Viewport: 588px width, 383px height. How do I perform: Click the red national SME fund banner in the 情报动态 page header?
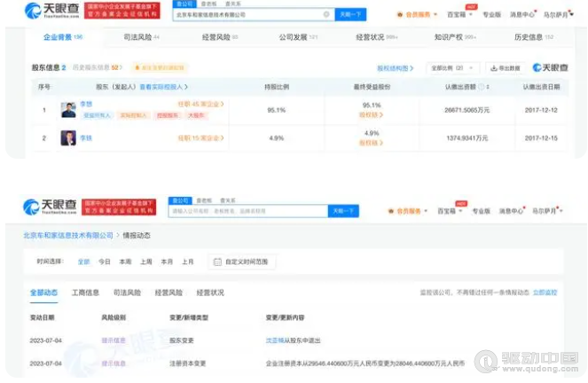[x=119, y=207]
